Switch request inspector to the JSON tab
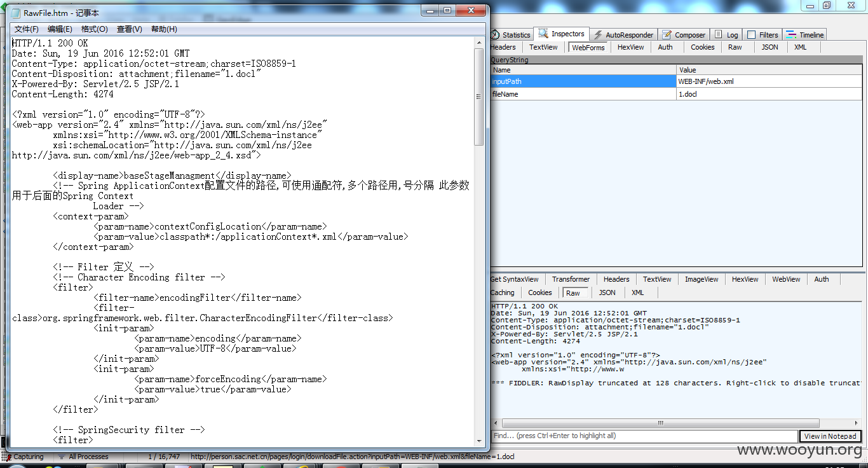The image size is (868, 468). pos(770,47)
